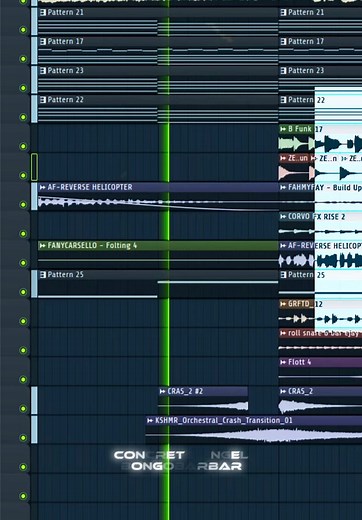This screenshot has height=520, width=362.
Task: Open the roll snare clip menu icon
Action: click(283, 333)
